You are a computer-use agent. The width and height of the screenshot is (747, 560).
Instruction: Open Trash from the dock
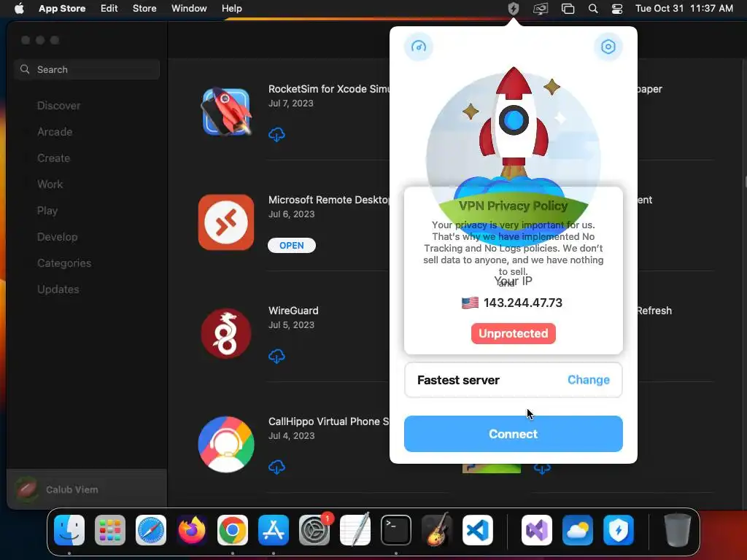tap(678, 530)
